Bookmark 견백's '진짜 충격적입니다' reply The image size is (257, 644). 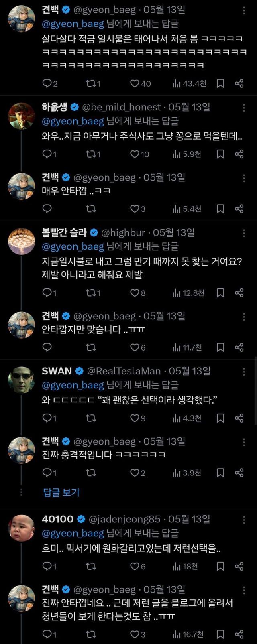[x=220, y=473]
